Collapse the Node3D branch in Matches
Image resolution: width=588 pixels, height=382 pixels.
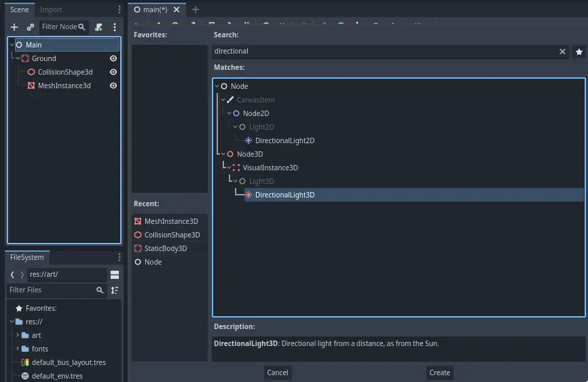(223, 154)
